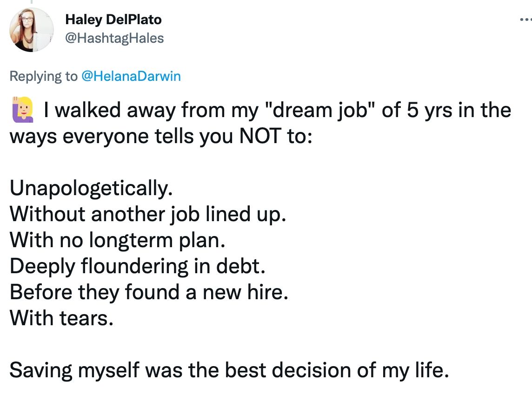
Task: Click the "With tears." line
Action: (61, 318)
